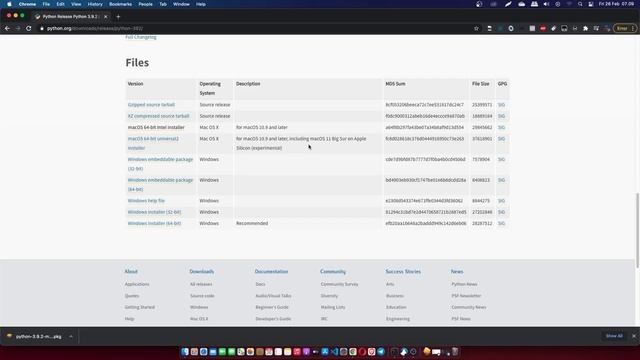This screenshot has width=640, height=360.
Task: Open Spotlight search in the menu bar
Action: coord(580,4)
